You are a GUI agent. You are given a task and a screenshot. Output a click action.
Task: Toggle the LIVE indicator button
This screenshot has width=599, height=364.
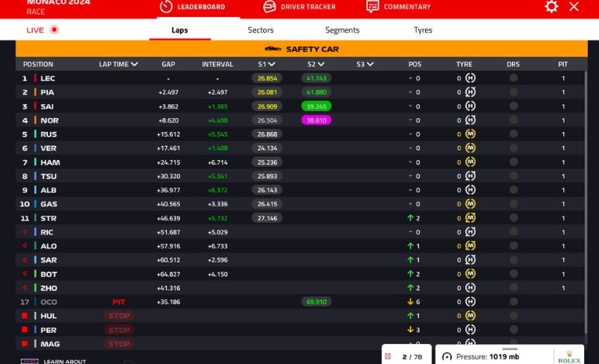pos(43,30)
